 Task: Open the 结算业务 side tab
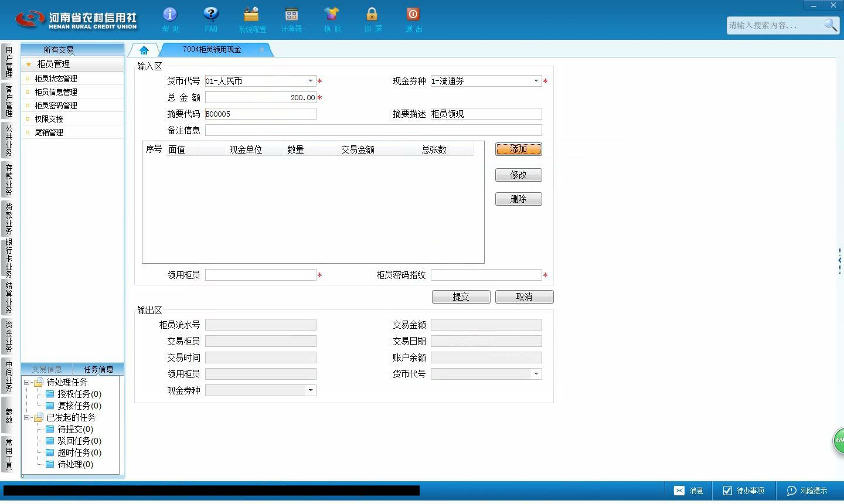point(8,297)
